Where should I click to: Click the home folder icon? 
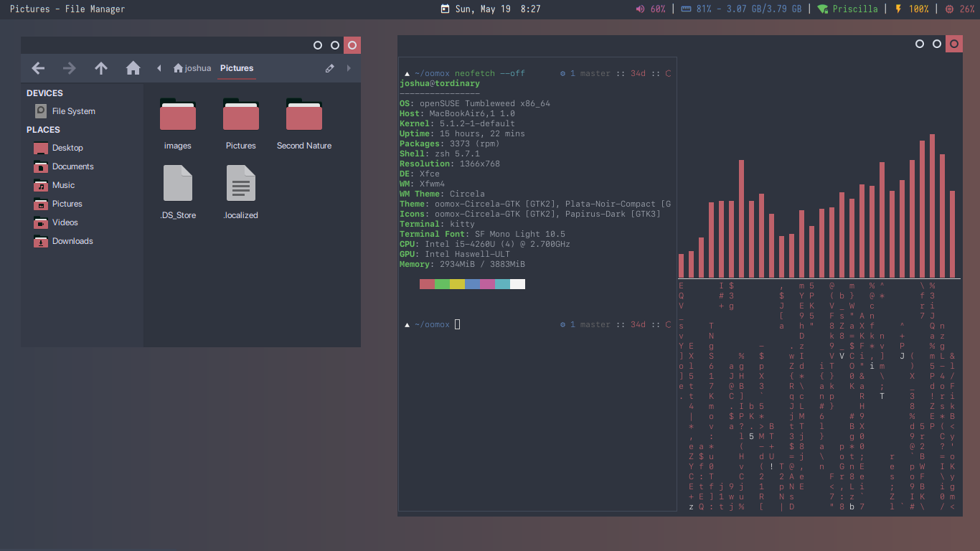[x=133, y=68]
